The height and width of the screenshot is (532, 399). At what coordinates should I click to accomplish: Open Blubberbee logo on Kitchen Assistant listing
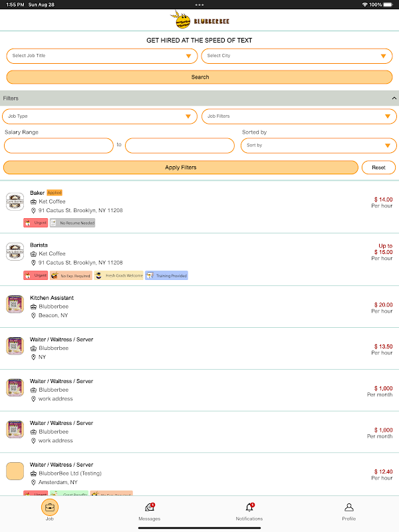[x=15, y=304]
